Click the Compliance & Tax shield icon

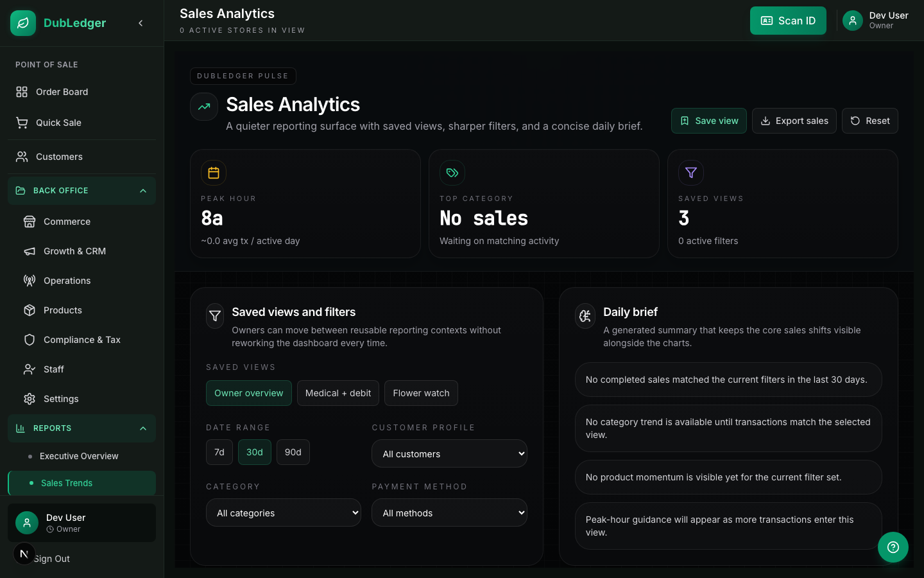30,340
